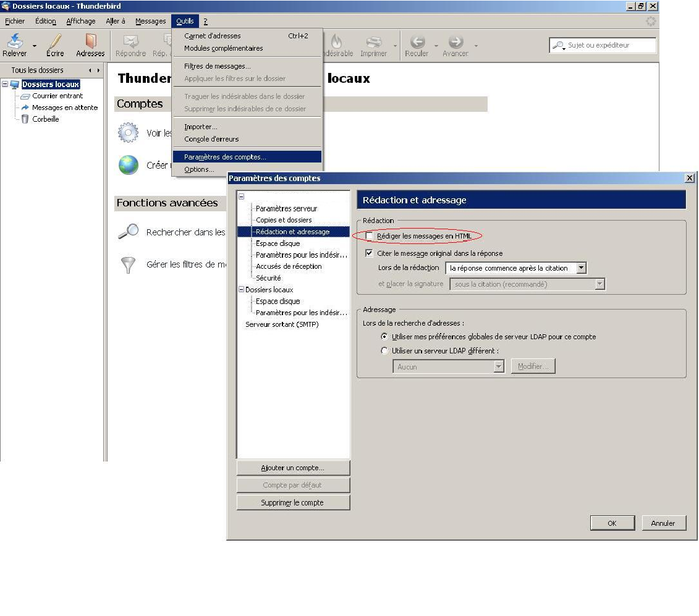Select Sécurité in account settings tree
This screenshot has width=699, height=616.
[268, 277]
